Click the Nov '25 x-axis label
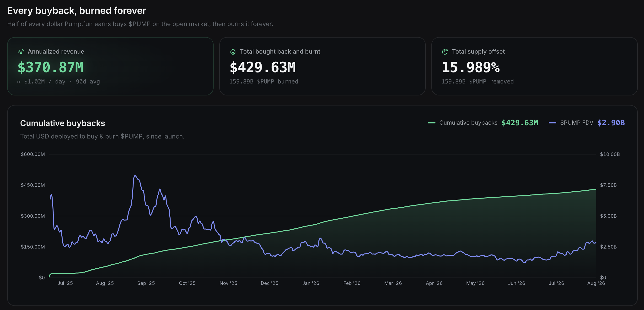 coord(228,283)
